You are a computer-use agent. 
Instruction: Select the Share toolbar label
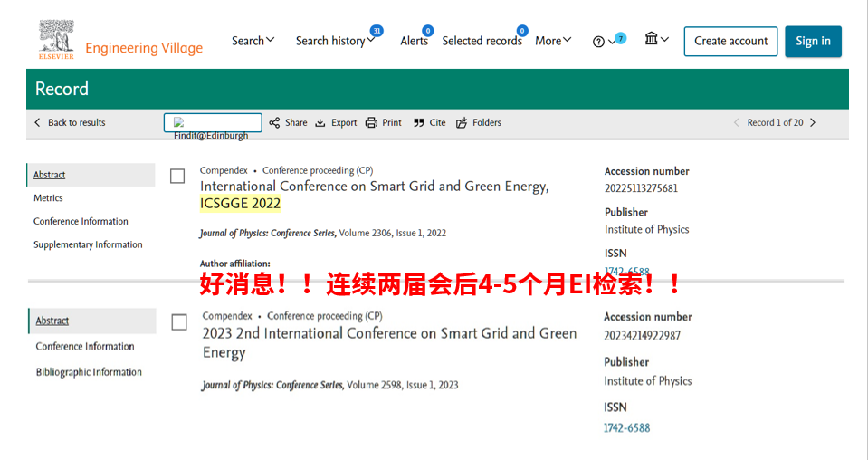pos(296,122)
